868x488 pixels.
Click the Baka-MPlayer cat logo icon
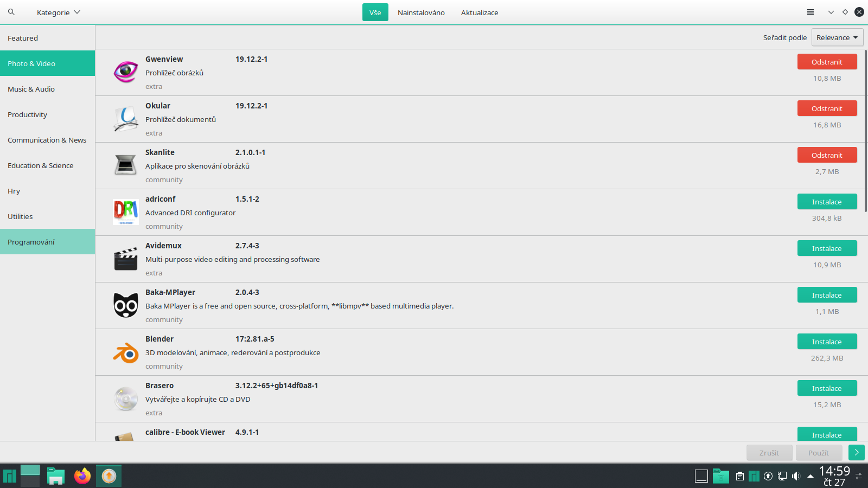[125, 305]
